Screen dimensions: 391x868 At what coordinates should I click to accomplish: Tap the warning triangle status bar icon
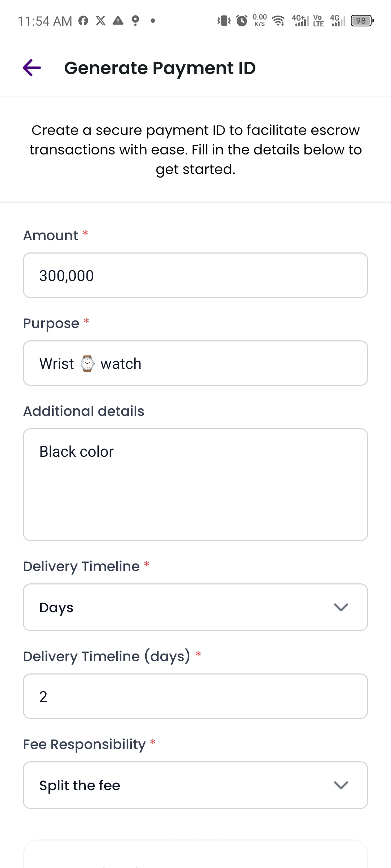tap(117, 21)
